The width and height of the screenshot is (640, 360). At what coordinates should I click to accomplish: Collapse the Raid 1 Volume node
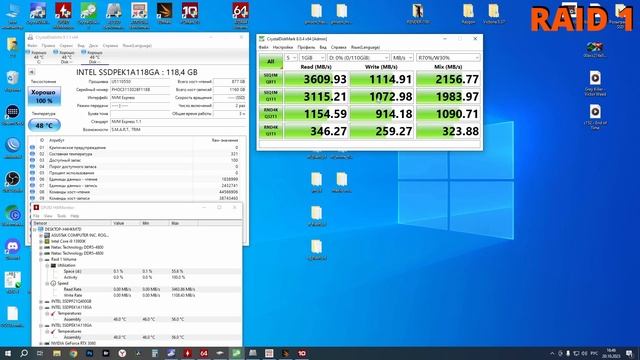pyautogui.click(x=41, y=260)
